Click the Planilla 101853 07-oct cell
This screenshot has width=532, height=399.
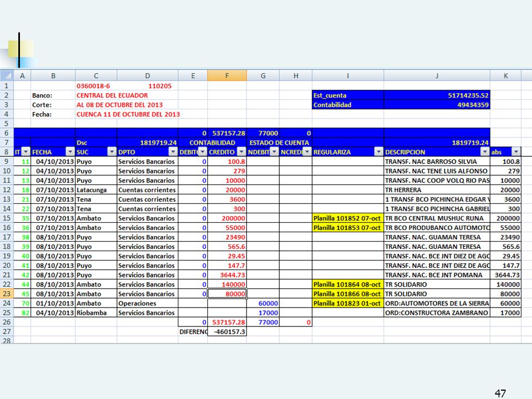[348, 228]
